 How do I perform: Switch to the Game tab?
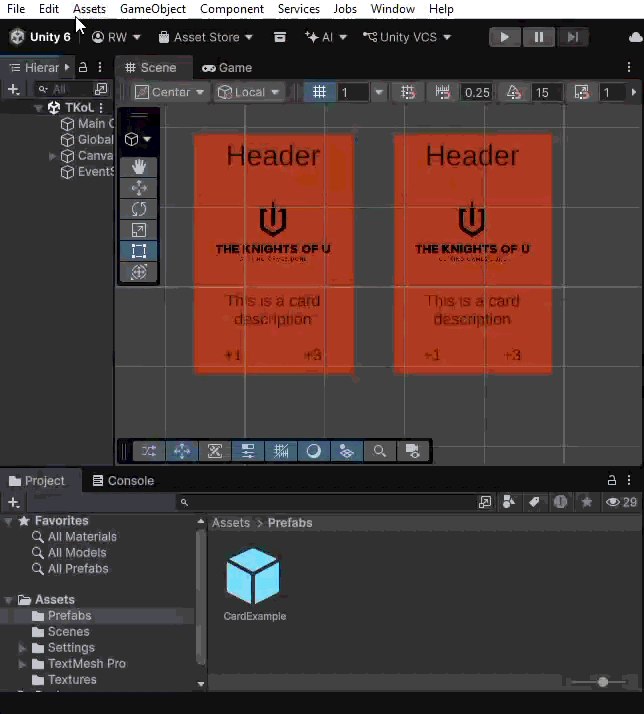227,68
